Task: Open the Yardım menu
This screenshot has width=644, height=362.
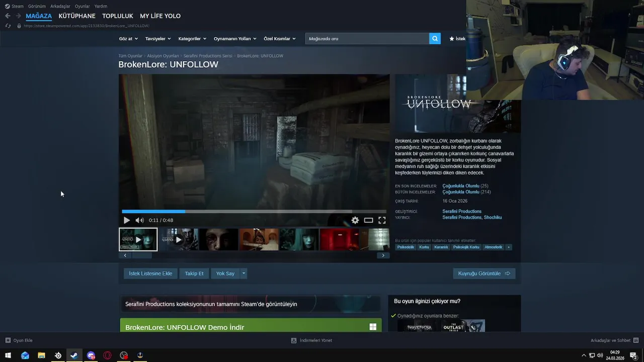Action: (101, 6)
